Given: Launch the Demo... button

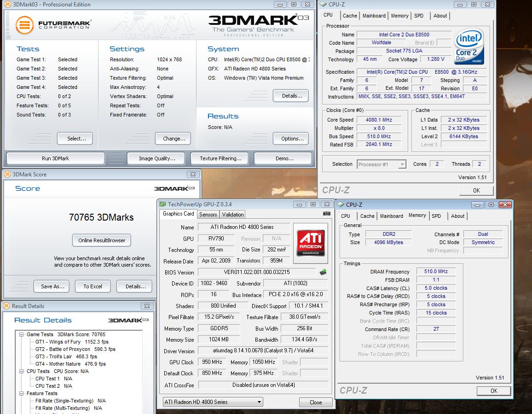Looking at the screenshot, I should click(x=283, y=158).
